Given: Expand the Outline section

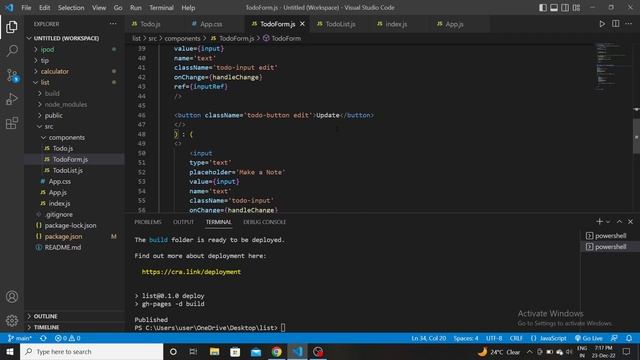Looking at the screenshot, I should 45,316.
